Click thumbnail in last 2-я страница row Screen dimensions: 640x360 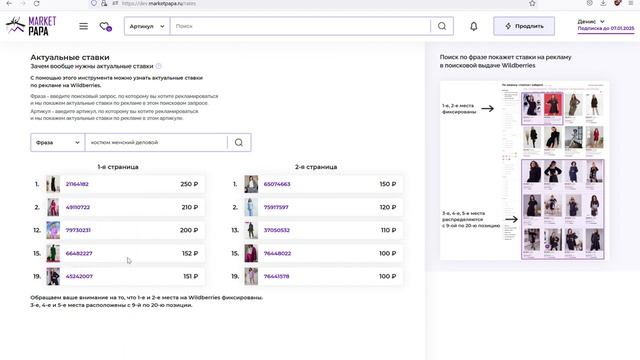(251, 276)
